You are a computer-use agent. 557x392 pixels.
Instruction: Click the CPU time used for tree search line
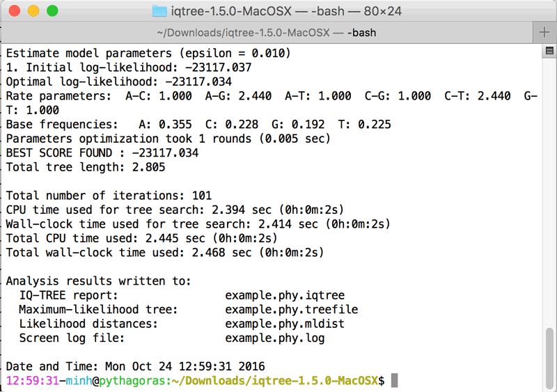(x=175, y=210)
